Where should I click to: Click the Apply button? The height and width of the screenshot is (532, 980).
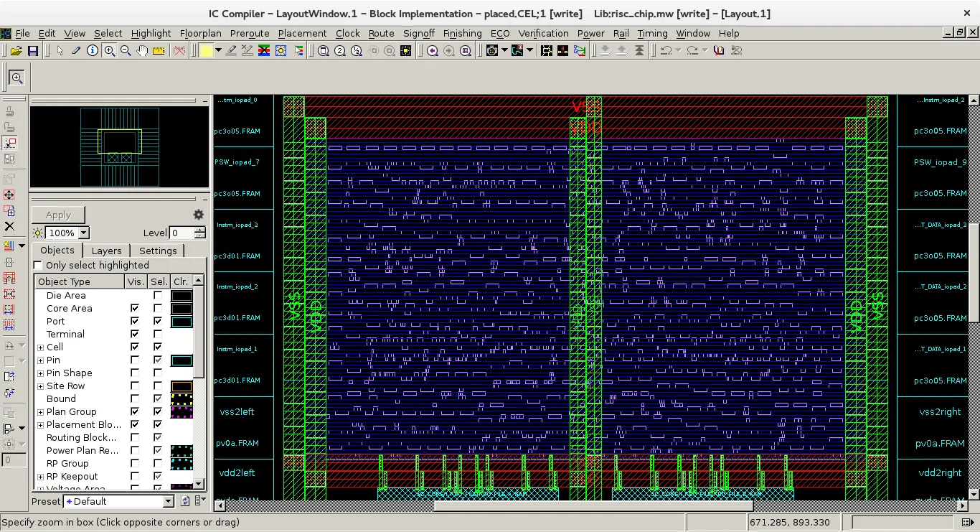[x=58, y=215]
